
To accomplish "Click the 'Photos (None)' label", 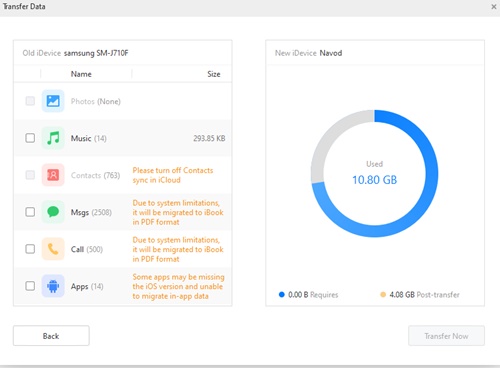I will pos(96,101).
